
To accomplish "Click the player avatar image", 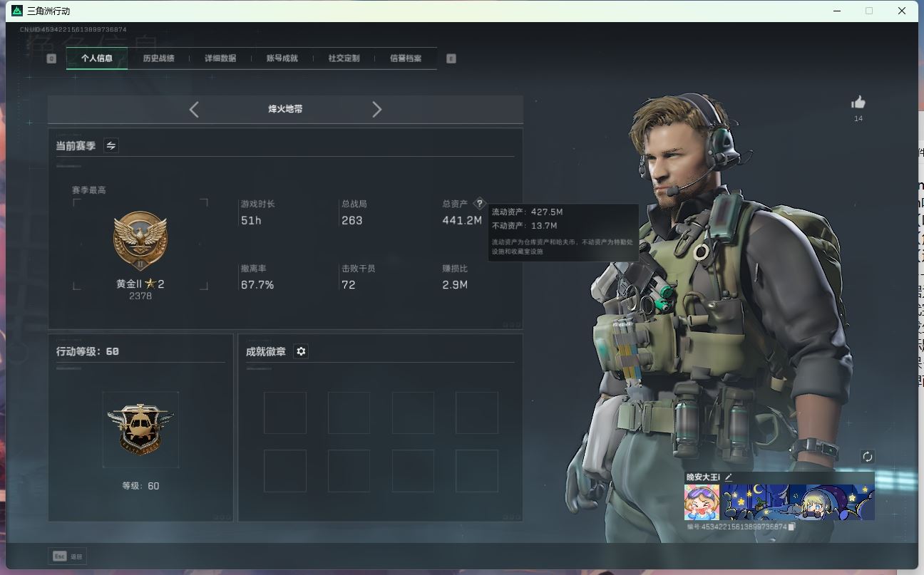I will [x=702, y=502].
